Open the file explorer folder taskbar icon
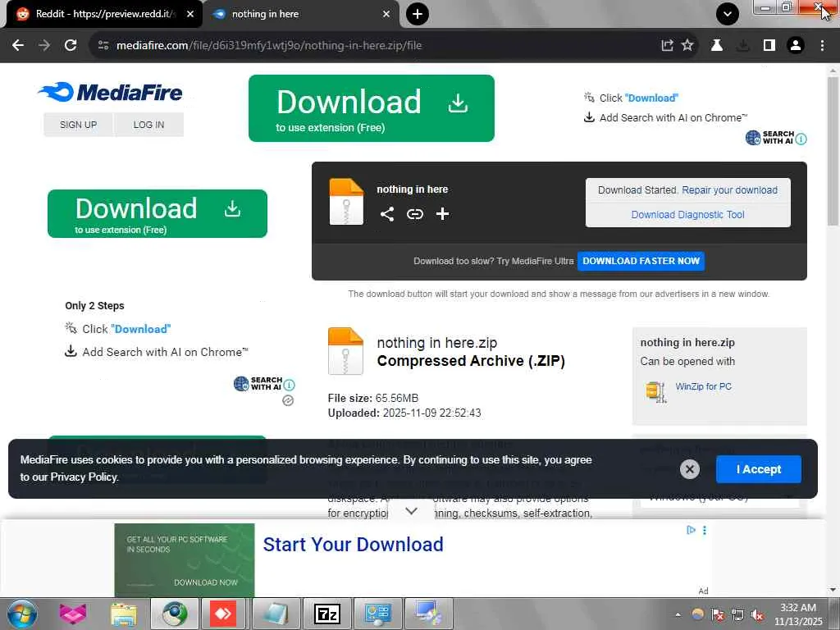 tap(124, 614)
